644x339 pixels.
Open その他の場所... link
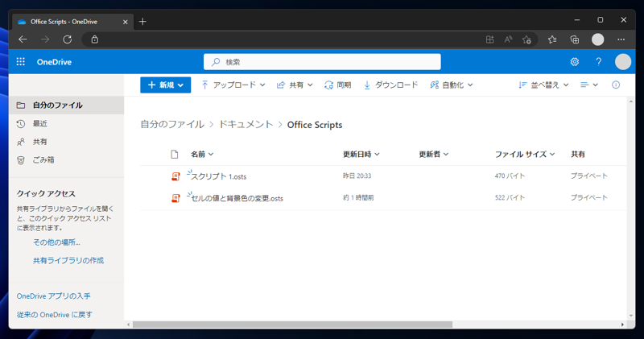(56, 242)
